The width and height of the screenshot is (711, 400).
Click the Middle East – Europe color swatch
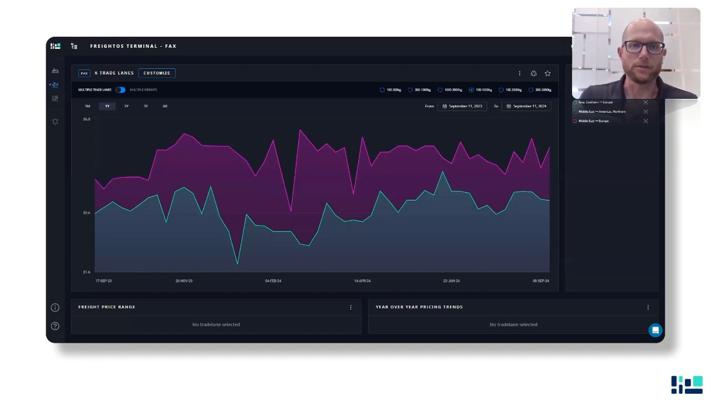pyautogui.click(x=575, y=121)
